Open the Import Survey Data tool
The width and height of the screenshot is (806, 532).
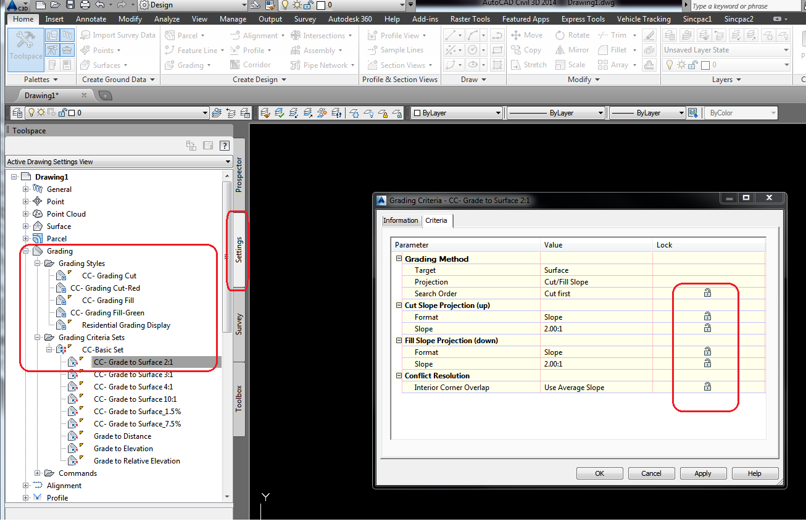(117, 35)
